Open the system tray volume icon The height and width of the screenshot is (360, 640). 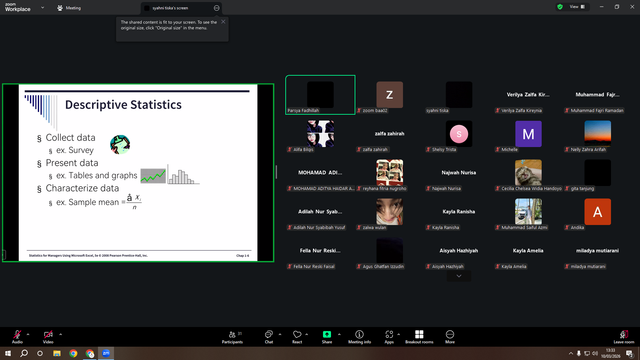click(x=595, y=353)
